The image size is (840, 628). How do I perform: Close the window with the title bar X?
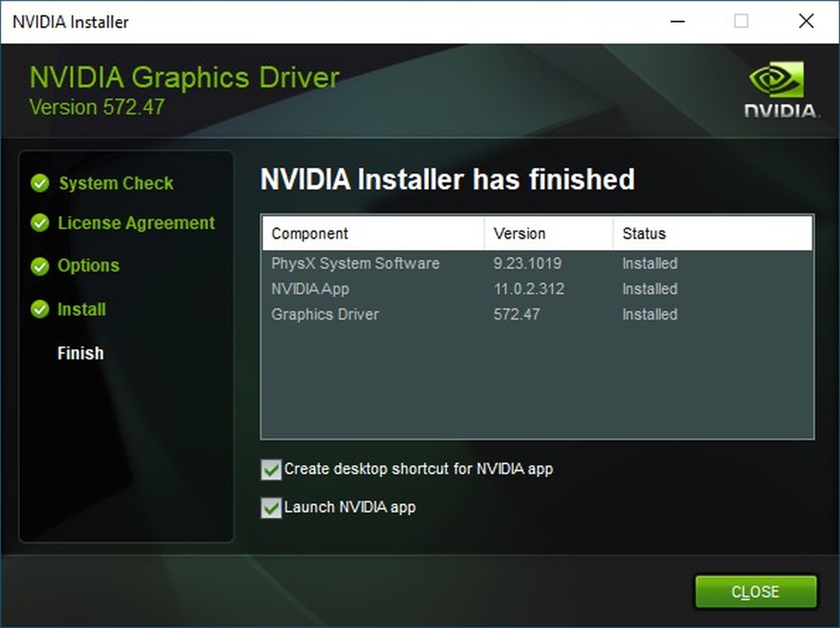click(806, 22)
